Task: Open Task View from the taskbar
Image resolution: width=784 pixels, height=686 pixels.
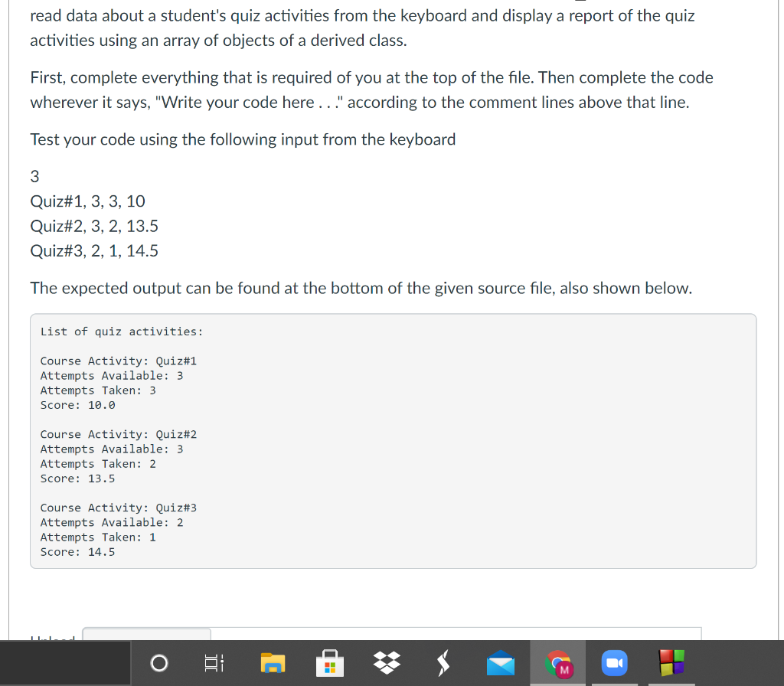Action: coord(214,663)
